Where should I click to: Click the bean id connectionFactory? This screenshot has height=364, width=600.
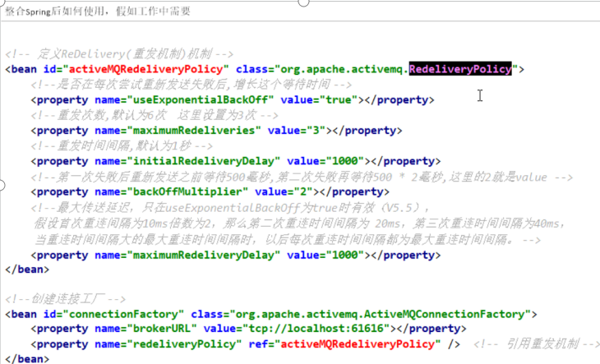(123, 315)
